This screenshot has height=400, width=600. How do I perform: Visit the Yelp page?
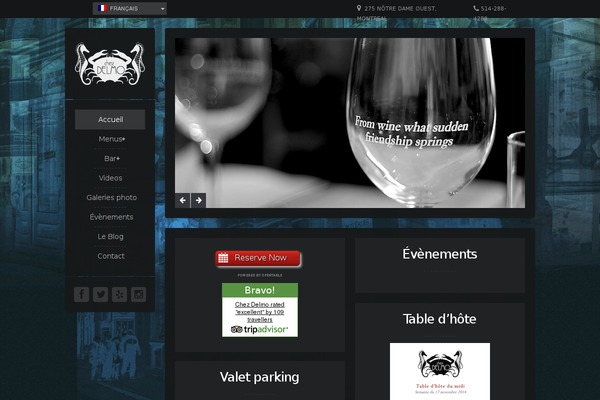click(x=119, y=294)
